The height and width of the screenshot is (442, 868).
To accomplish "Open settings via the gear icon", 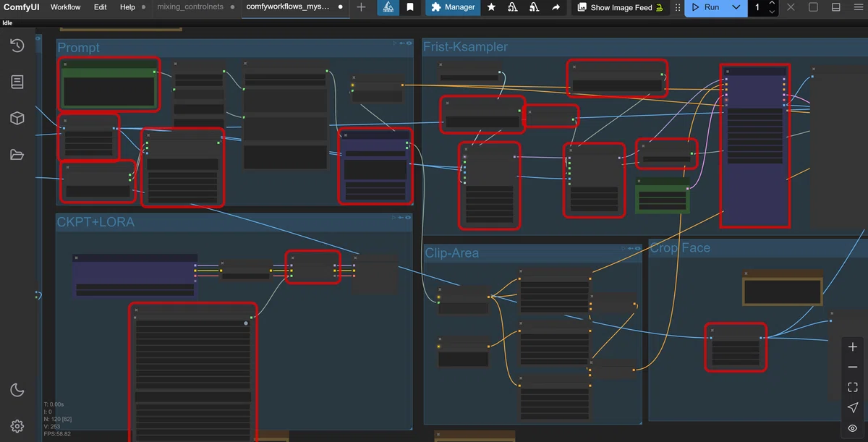I will coord(17,426).
